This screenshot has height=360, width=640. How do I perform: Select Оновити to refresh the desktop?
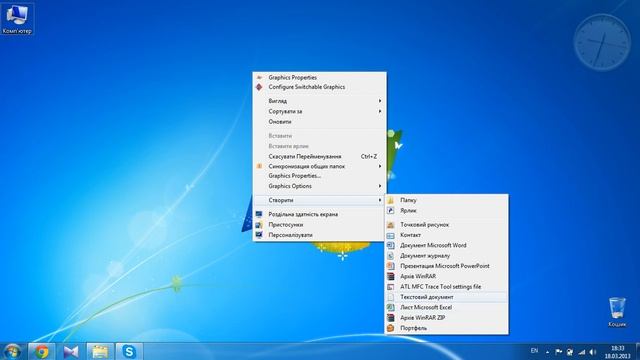(x=319, y=122)
